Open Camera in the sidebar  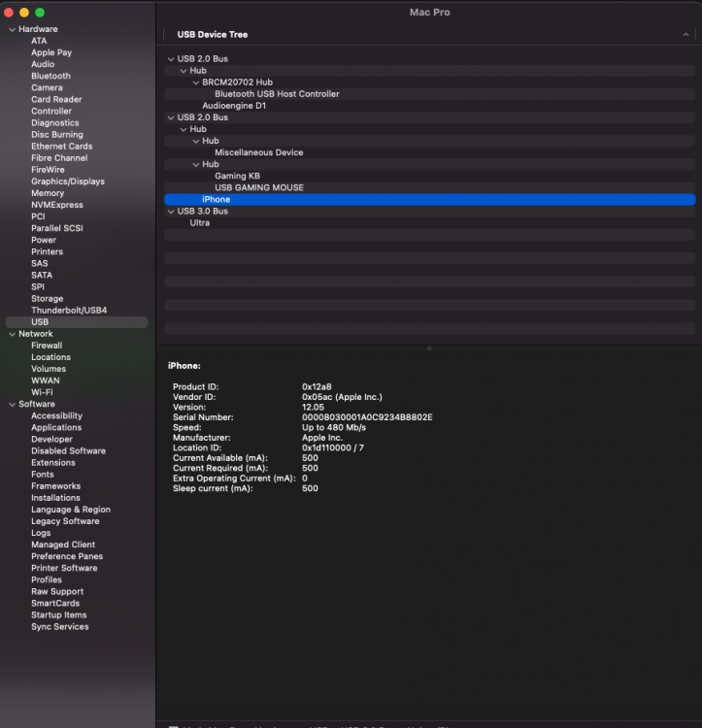tap(47, 87)
